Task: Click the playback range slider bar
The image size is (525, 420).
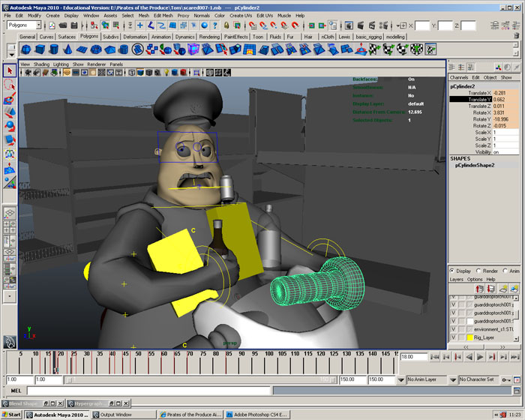Action: (201, 379)
